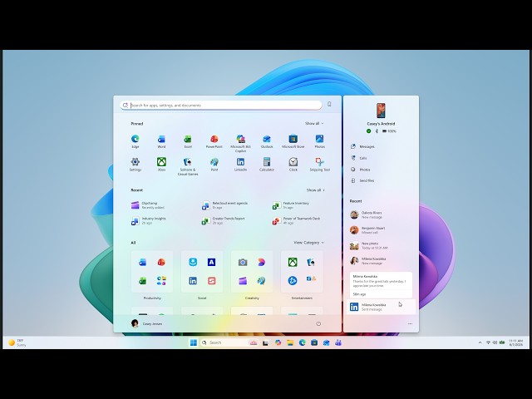
Task: Open Task View on the taskbar
Action: tap(266, 342)
